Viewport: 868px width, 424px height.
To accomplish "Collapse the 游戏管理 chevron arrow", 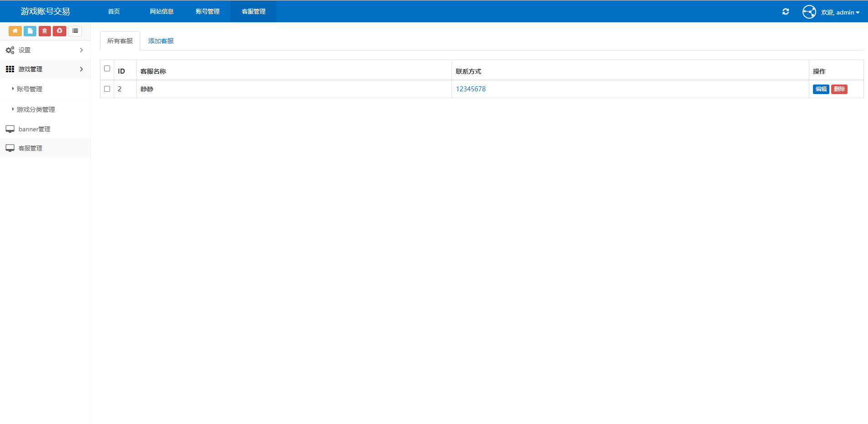I will [81, 69].
